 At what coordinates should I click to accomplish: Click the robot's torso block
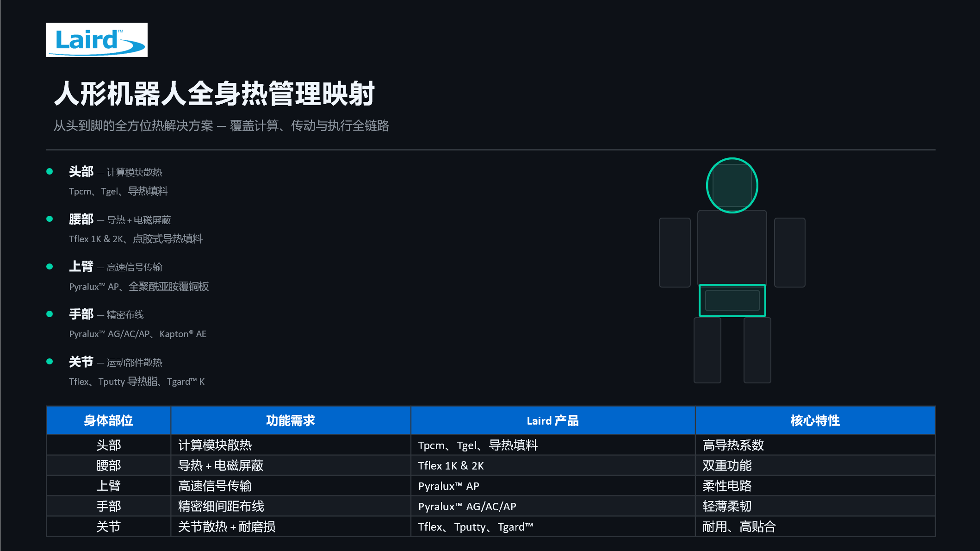732,247
